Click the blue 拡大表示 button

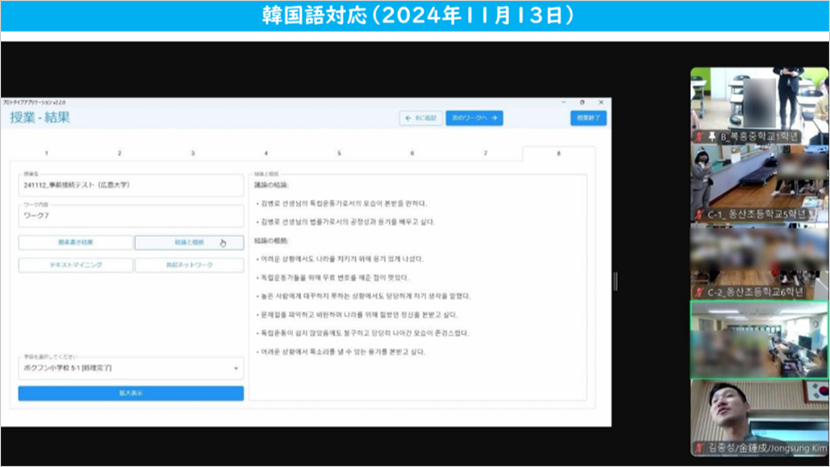point(131,393)
